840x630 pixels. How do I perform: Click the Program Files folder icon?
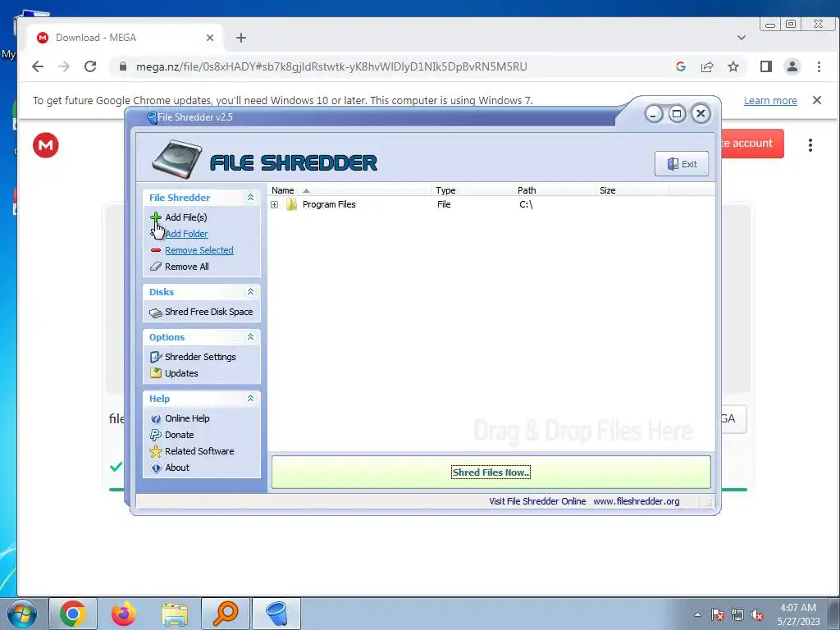point(291,204)
